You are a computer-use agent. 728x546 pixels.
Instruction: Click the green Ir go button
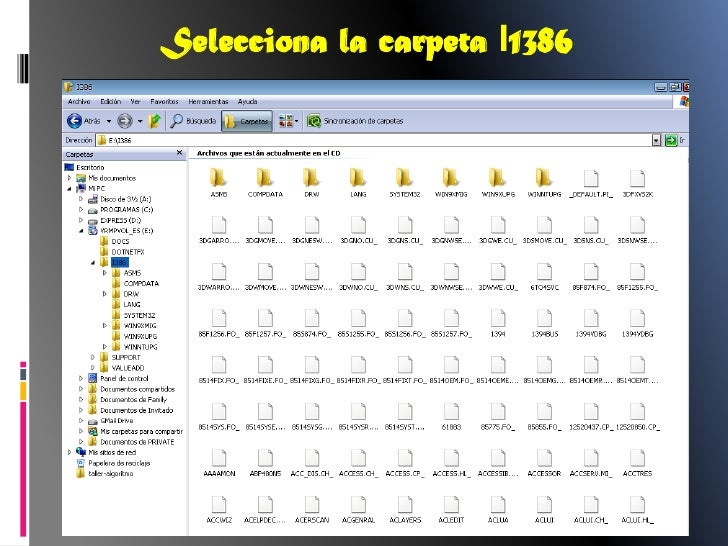tap(671, 140)
